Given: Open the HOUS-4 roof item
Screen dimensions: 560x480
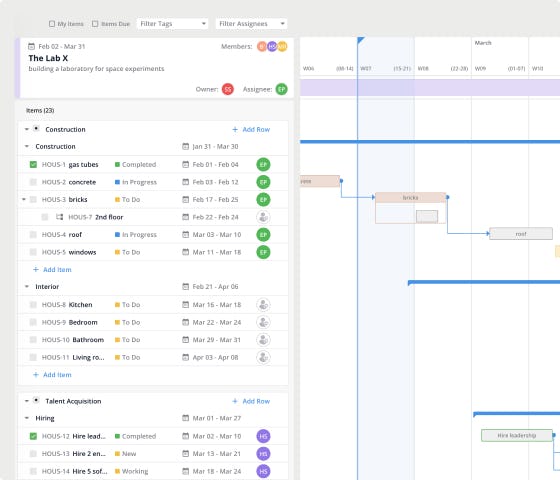Looking at the screenshot, I should coord(62,235).
